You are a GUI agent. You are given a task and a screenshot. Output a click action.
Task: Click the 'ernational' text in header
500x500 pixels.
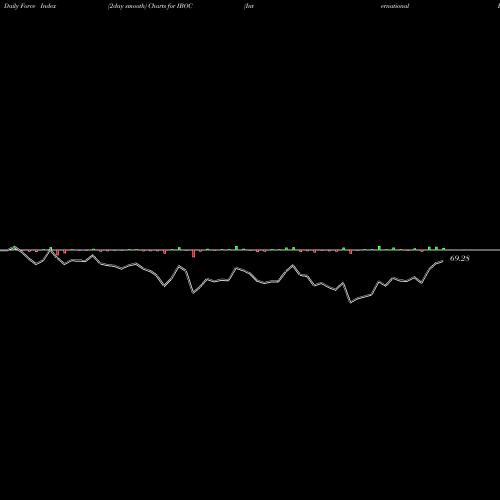coord(395,6)
